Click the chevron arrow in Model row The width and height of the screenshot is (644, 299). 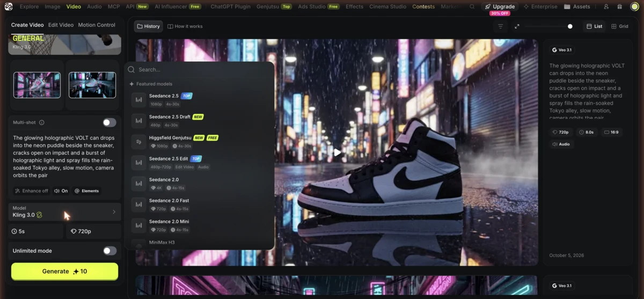click(114, 212)
